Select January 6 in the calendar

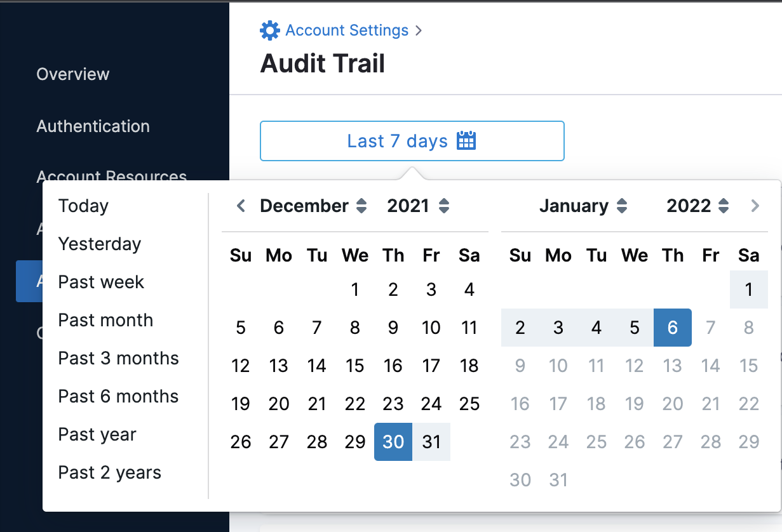click(x=672, y=328)
